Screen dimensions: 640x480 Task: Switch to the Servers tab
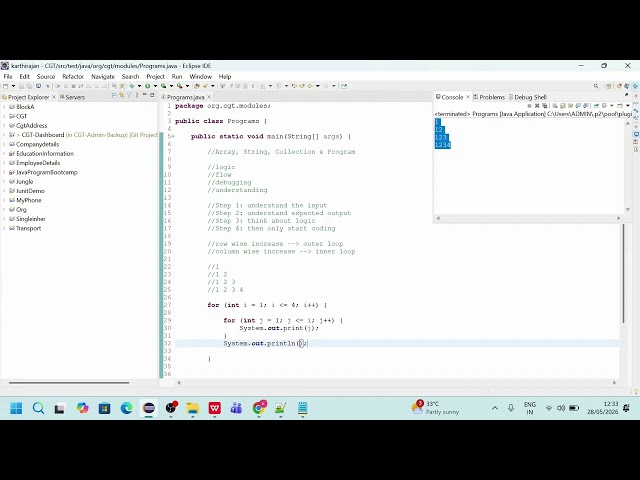click(72, 97)
